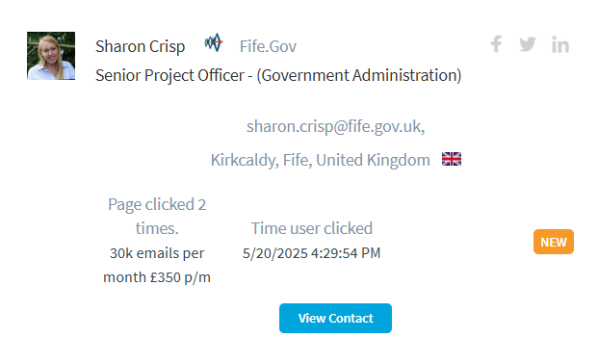The image size is (598, 364).
Task: Click the Senior Project Officer job title
Action: tap(169, 75)
